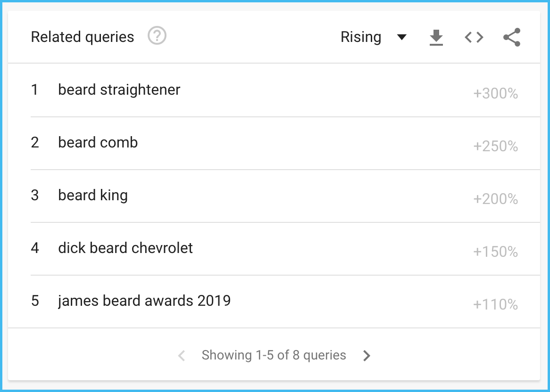The width and height of the screenshot is (550, 392).
Task: Click the help question mark icon
Action: (x=157, y=36)
